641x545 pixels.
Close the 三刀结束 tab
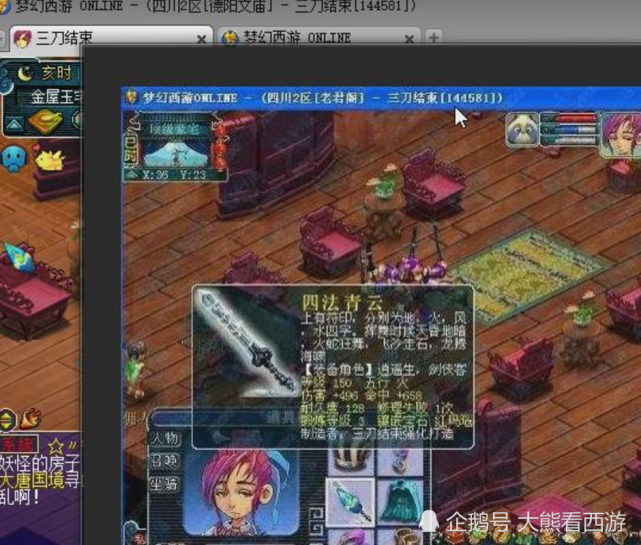tap(201, 39)
